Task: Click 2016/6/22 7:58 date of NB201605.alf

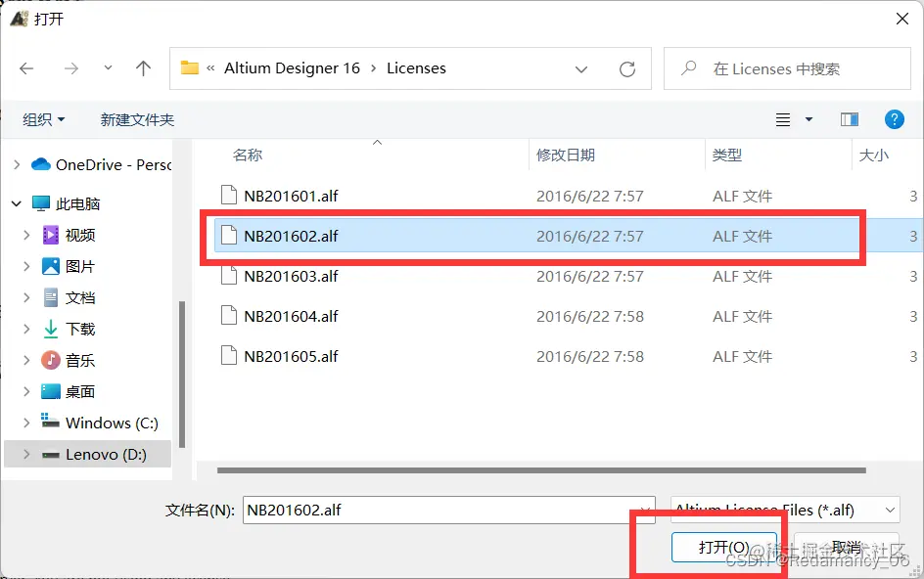Action: [590, 356]
